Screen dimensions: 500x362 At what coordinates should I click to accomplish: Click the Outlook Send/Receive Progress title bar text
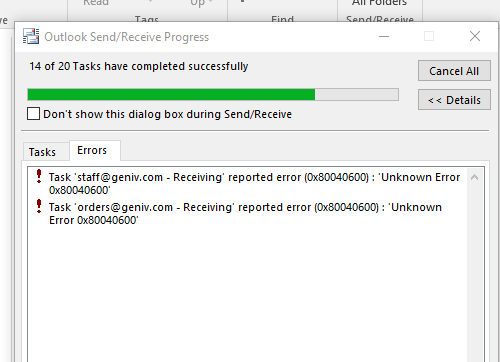[x=127, y=37]
